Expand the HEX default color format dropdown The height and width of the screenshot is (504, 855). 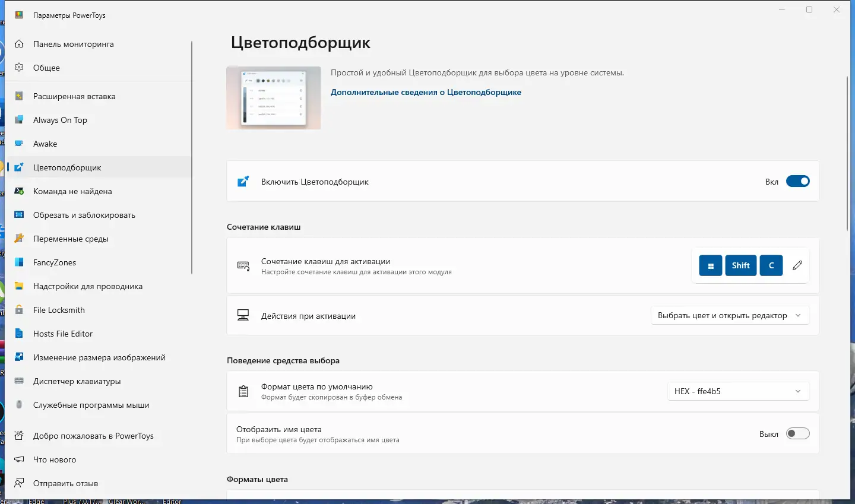(739, 391)
